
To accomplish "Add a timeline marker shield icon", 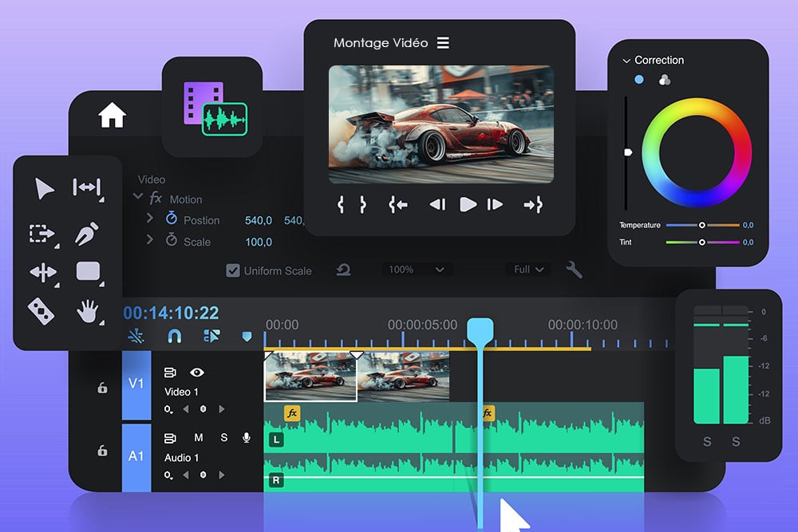I will coord(247,336).
